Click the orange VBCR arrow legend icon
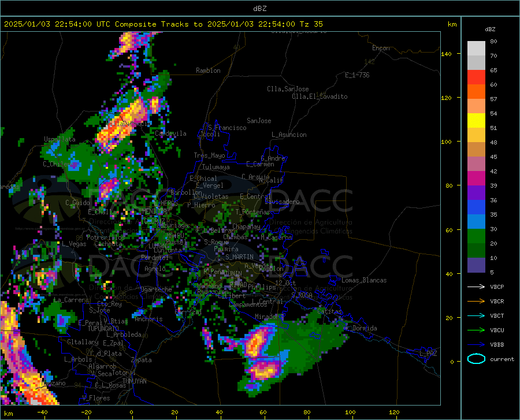Image resolution: width=520 pixels, height=420 pixels. pos(476,302)
